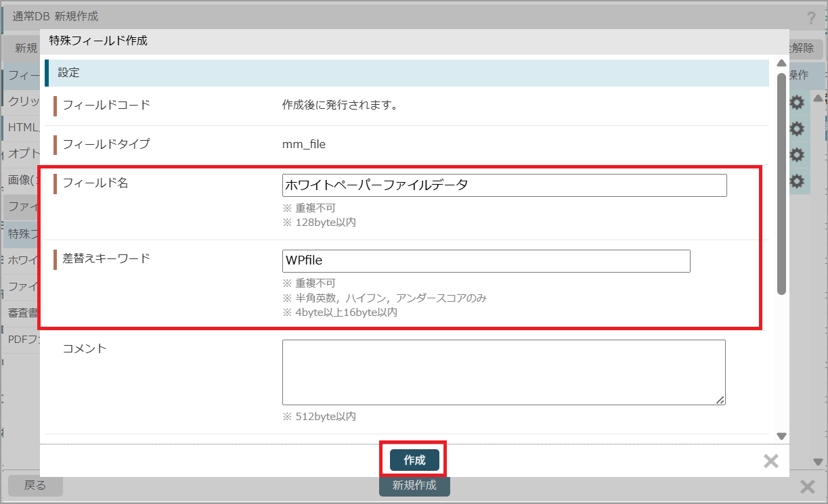Click the dialog's scroll up arrow

(781, 64)
